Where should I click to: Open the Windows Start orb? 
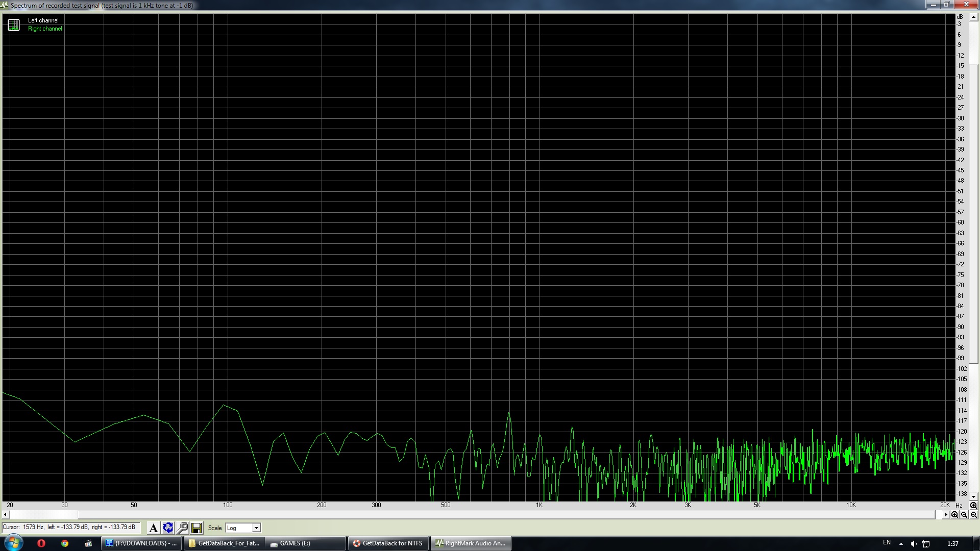14,543
